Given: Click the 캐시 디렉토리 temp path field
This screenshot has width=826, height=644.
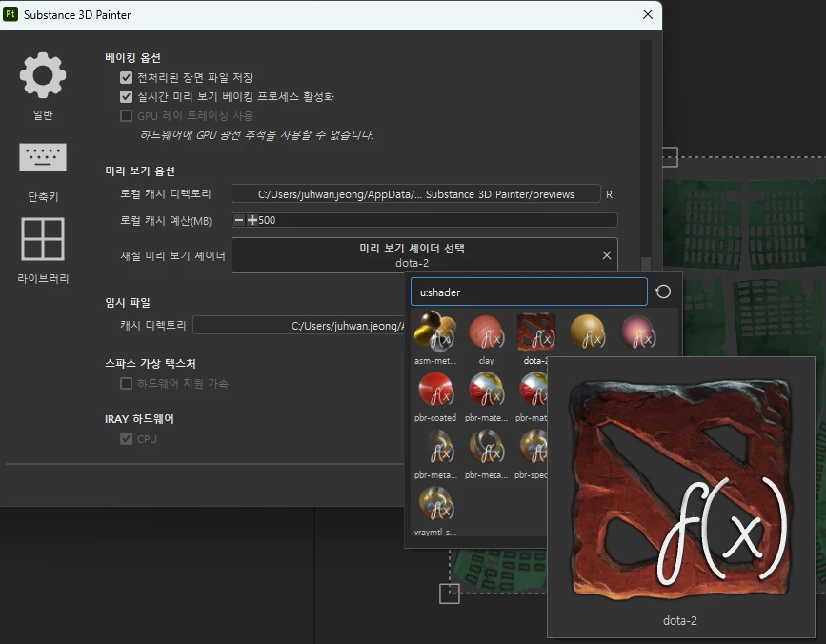Looking at the screenshot, I should (299, 326).
